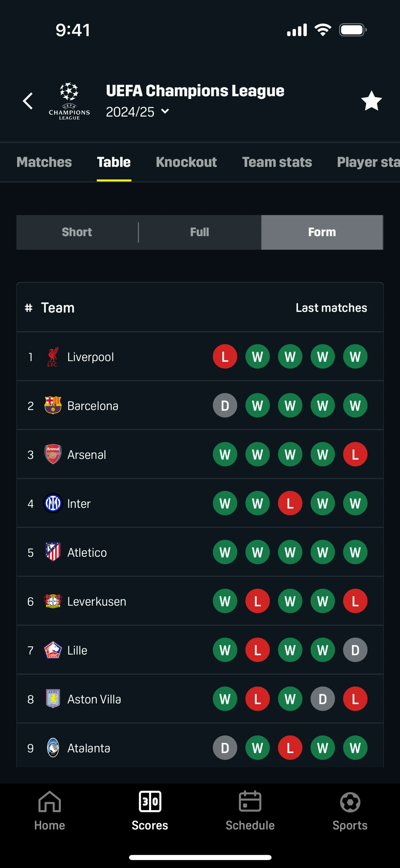Switch to the Matches tab
This screenshot has height=868, width=400.
44,162
